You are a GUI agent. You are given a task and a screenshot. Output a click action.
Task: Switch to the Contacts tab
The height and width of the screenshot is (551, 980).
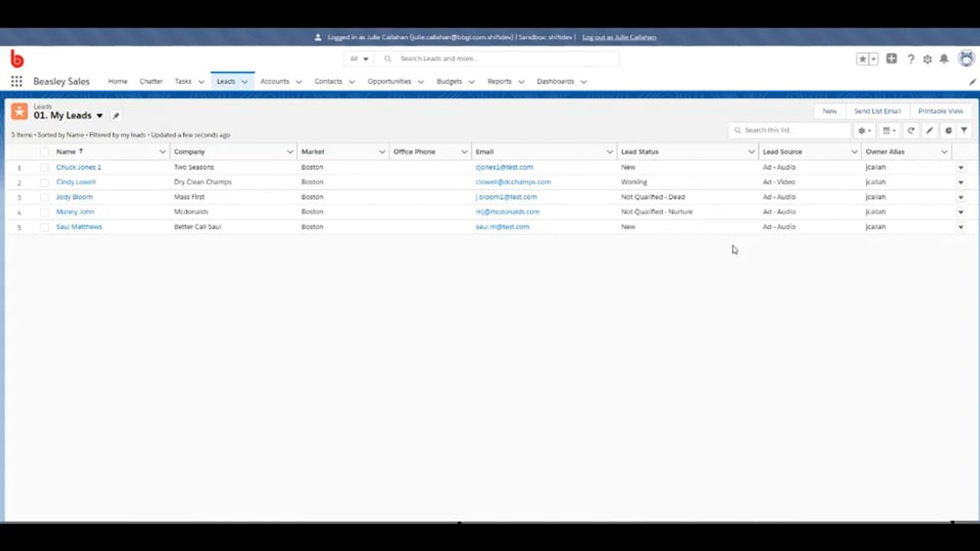[328, 81]
